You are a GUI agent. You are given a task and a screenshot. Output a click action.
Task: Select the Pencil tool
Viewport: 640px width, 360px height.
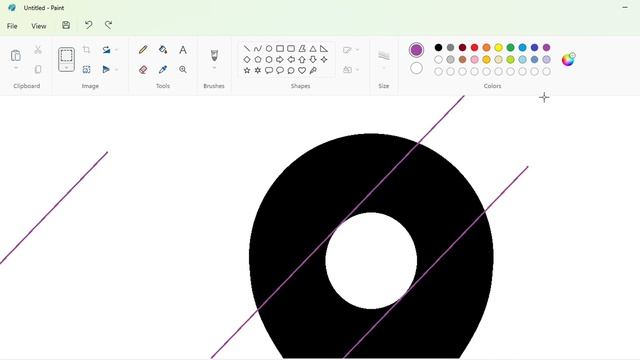pos(143,50)
